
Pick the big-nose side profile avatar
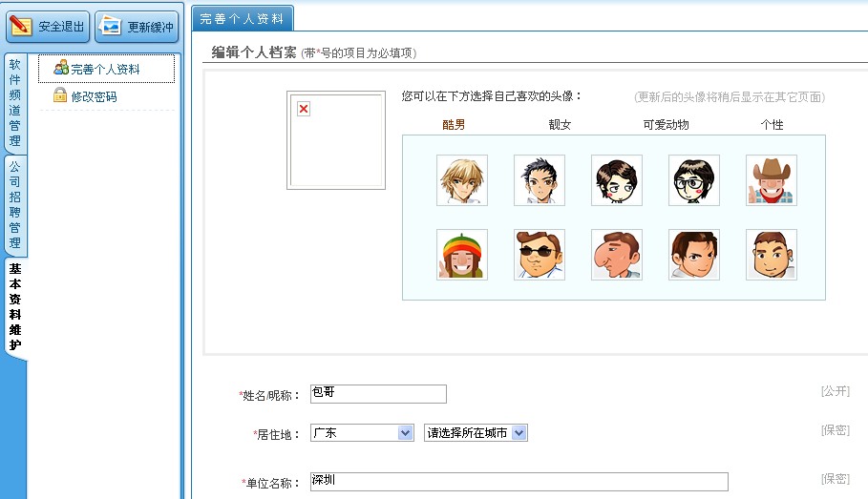point(617,255)
